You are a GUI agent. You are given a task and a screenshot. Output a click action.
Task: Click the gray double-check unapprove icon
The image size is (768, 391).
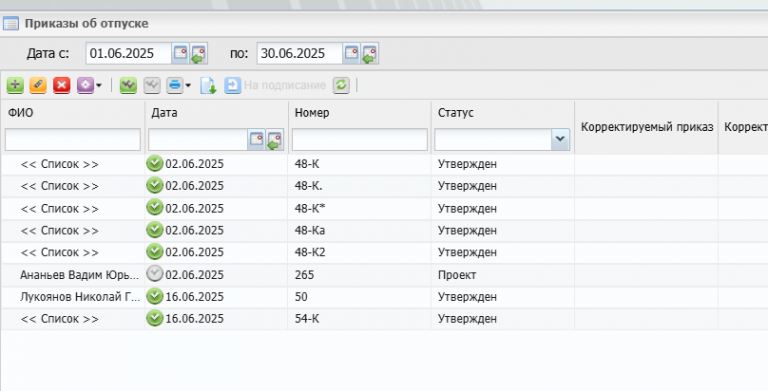click(152, 85)
